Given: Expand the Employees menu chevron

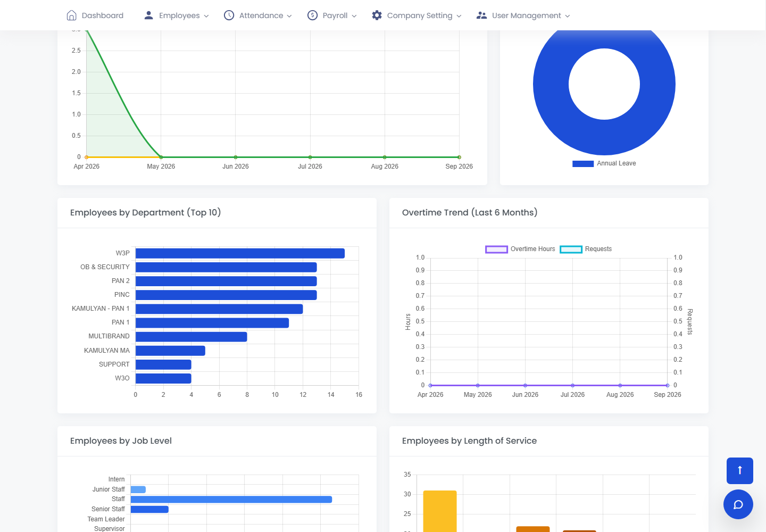Looking at the screenshot, I should [206, 16].
